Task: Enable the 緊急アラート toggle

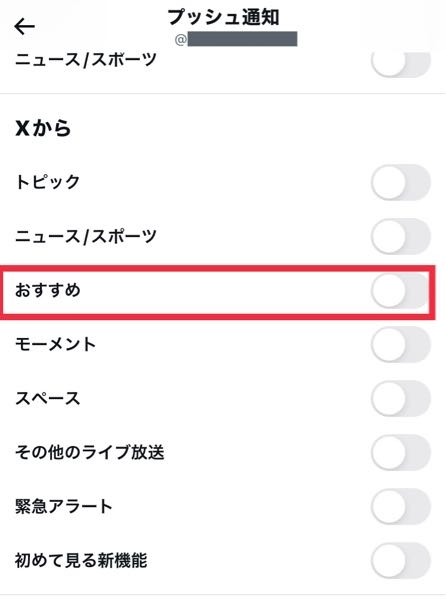Action: [x=401, y=506]
